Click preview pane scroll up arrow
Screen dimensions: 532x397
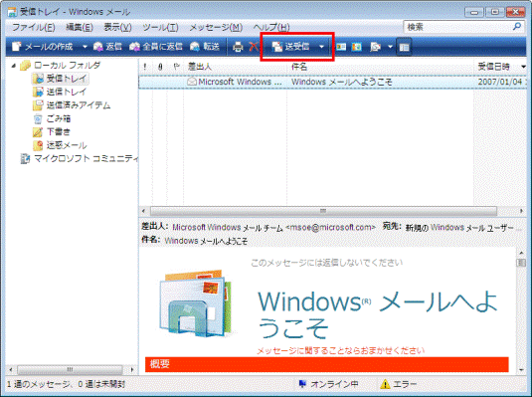pos(521,253)
